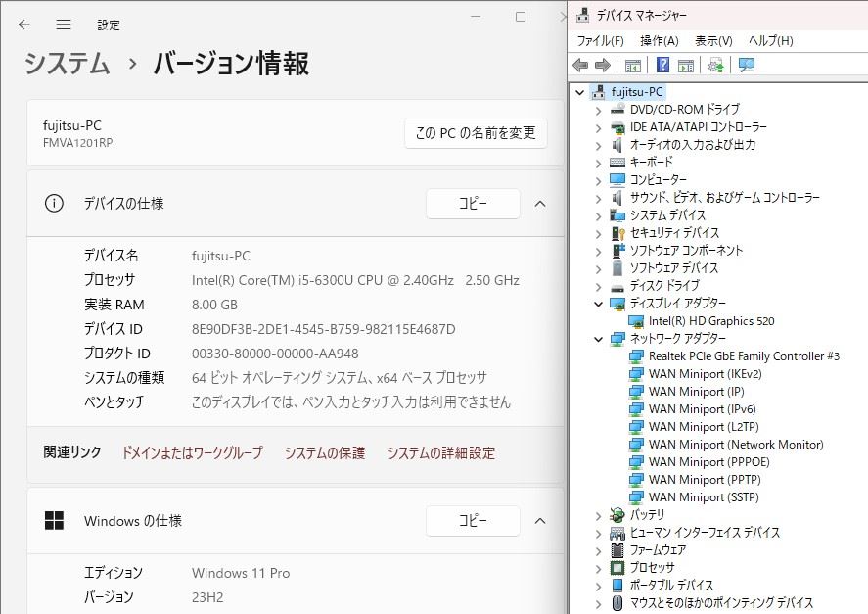The image size is (868, 614).
Task: Select WAN Miniport (PPTP) adapter
Action: tap(705, 480)
